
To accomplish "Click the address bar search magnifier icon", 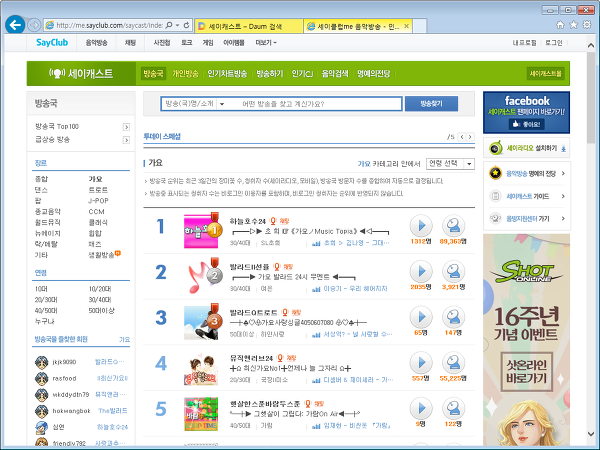I will [168, 25].
